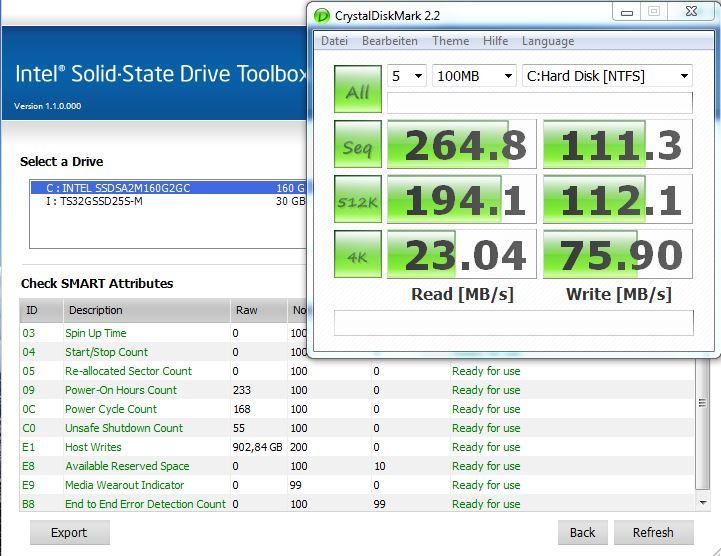Click the 233 Power-On Hours raw value
This screenshot has height=556, width=721.
tap(242, 390)
